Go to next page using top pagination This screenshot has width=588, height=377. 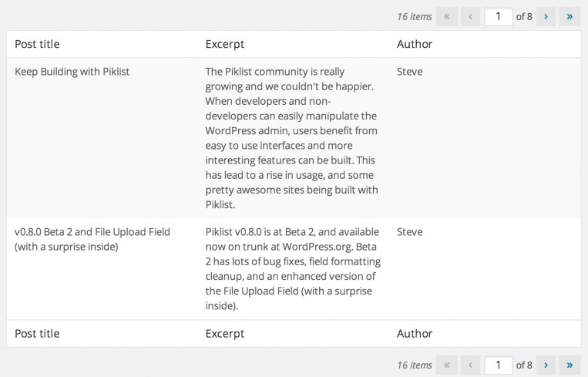[x=546, y=16]
